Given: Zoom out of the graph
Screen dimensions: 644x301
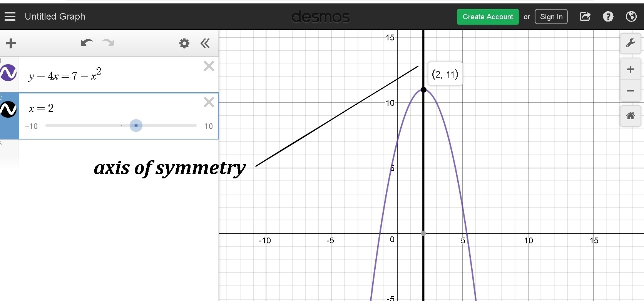Looking at the screenshot, I should [x=631, y=91].
